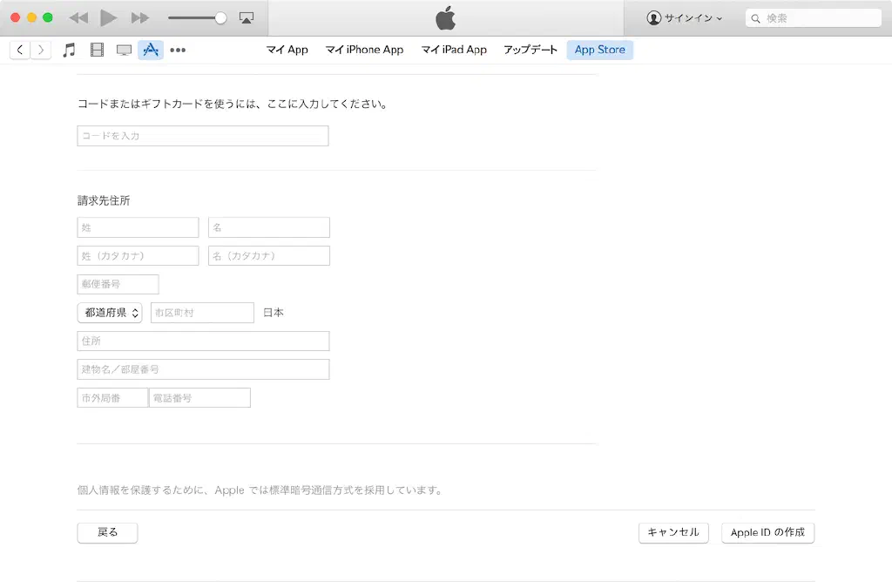Viewport: 892px width, 588px height.
Task: Go back with the left chevron
Action: (x=20, y=51)
